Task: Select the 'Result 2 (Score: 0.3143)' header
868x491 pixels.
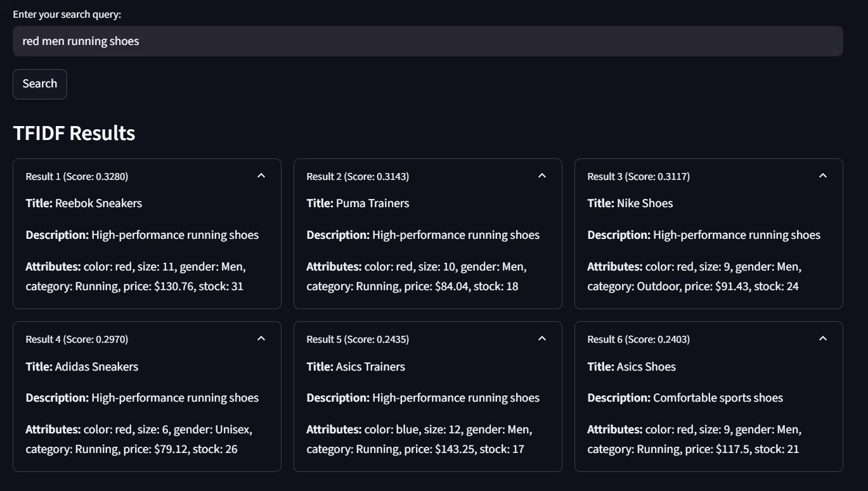Action: [358, 177]
